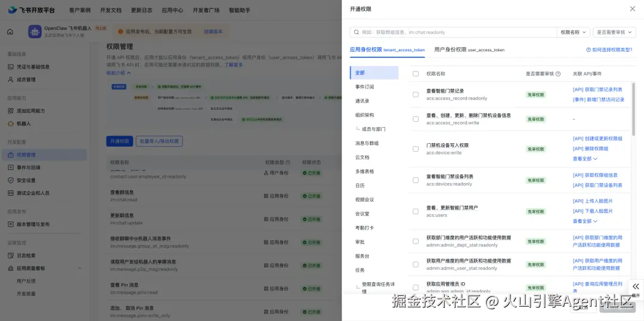Click the search magnifier icon
The image size is (644, 321).
click(357, 32)
